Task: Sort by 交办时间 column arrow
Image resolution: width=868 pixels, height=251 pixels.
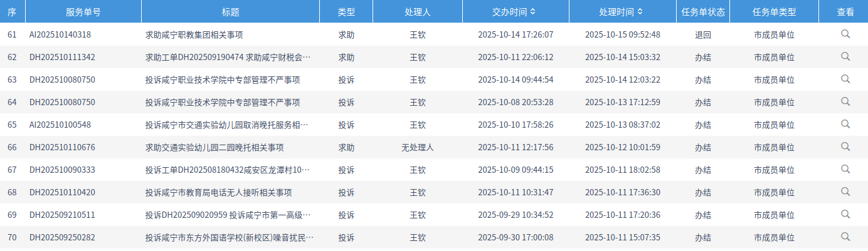Action: tap(532, 11)
